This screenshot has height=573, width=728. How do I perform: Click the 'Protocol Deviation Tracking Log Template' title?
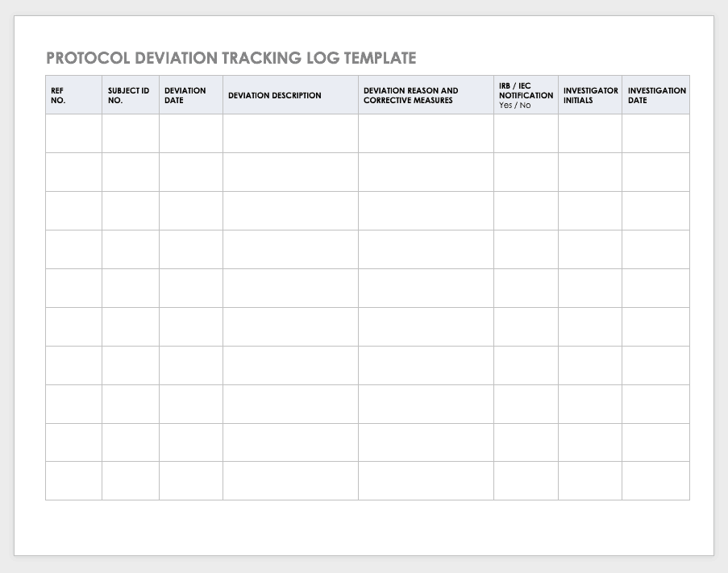click(231, 58)
